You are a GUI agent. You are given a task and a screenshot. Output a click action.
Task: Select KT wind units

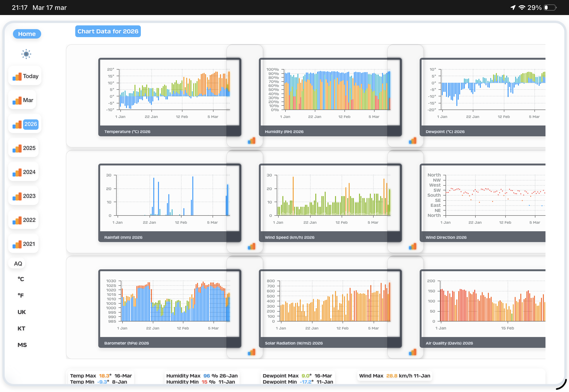click(21, 328)
